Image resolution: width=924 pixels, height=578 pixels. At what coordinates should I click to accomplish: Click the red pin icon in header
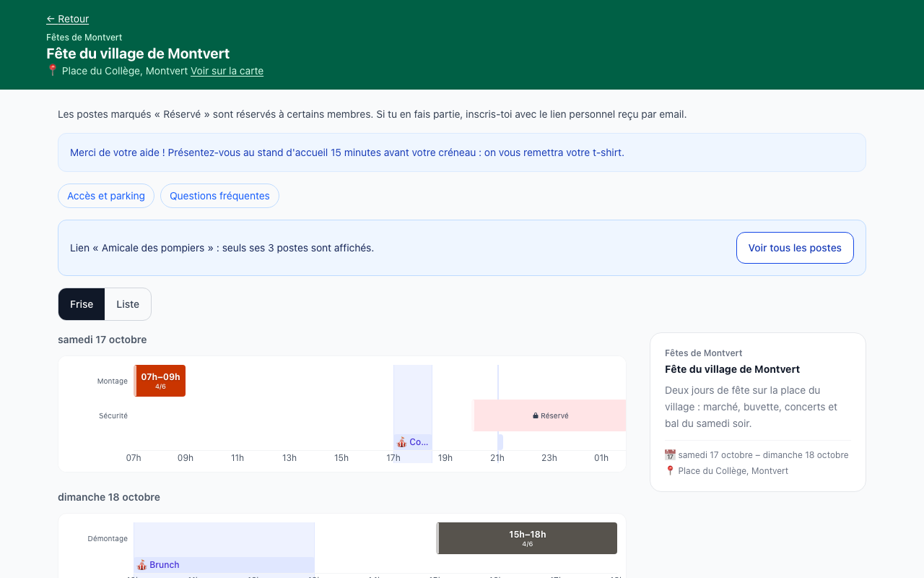click(52, 71)
